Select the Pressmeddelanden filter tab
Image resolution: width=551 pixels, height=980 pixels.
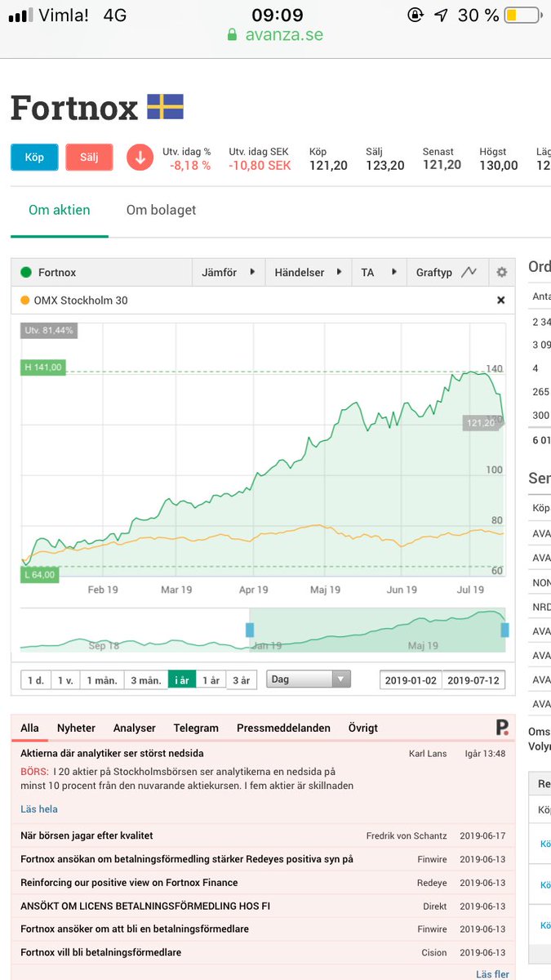pyautogui.click(x=283, y=728)
